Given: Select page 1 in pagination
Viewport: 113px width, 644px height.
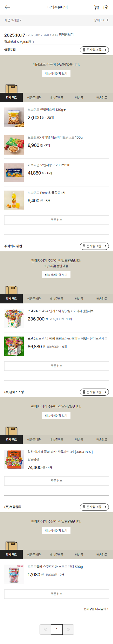Looking at the screenshot, I should click(57, 629).
